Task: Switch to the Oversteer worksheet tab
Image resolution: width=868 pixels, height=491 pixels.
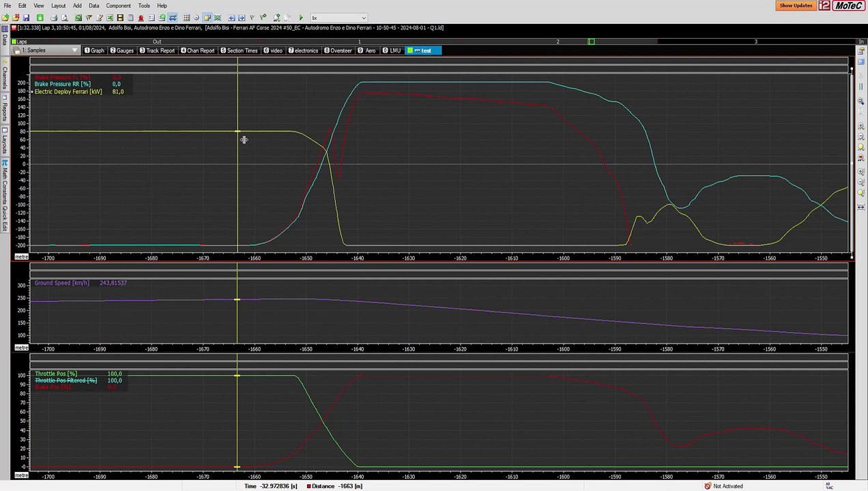Action: [x=338, y=50]
